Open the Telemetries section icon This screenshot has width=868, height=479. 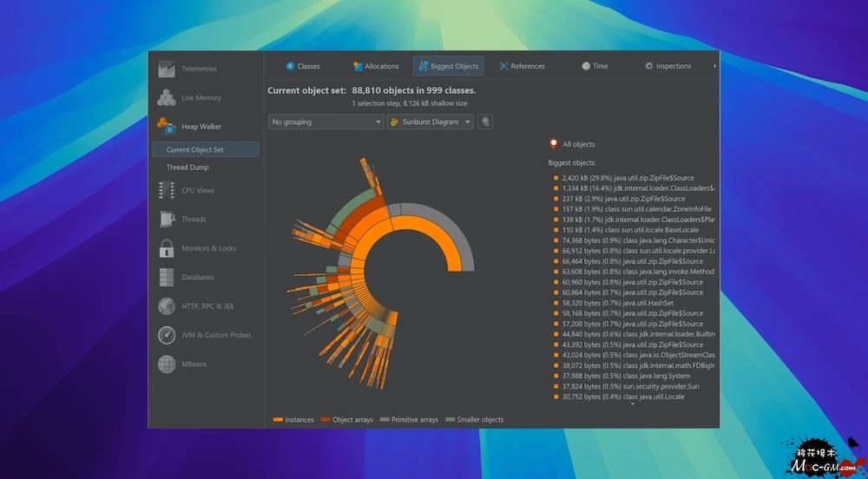[x=167, y=69]
